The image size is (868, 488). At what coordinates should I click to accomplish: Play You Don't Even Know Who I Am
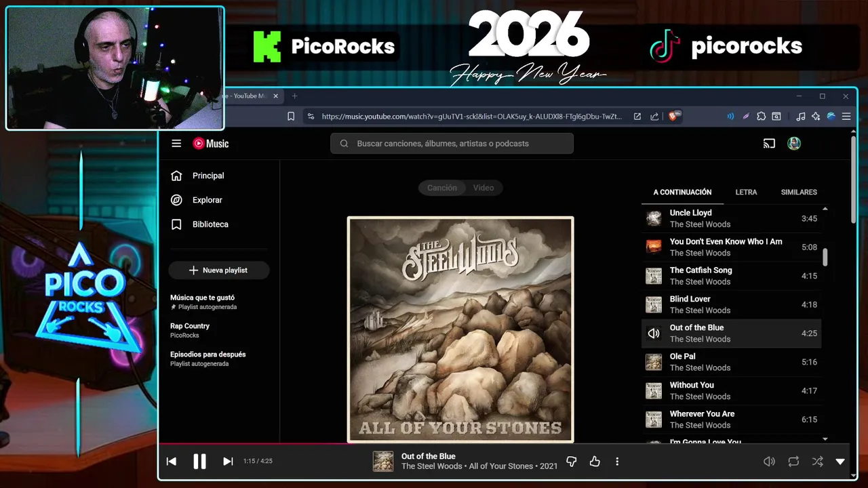point(731,247)
